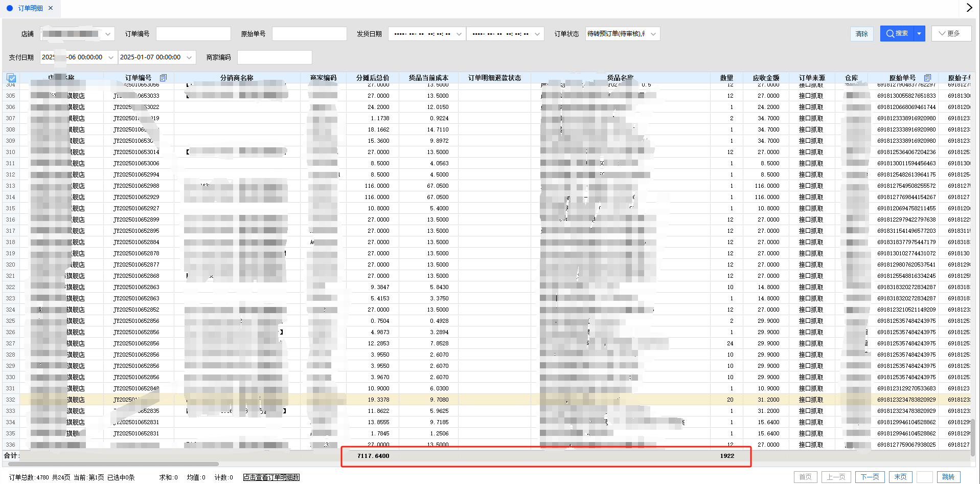The height and width of the screenshot is (484, 980).
Task: Click the 点击查看订单明细 link
Action: (271, 477)
